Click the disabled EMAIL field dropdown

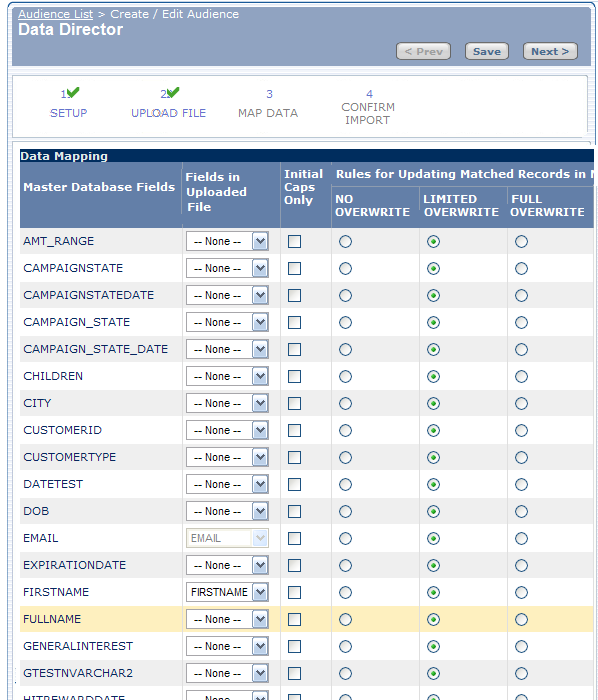click(x=227, y=538)
